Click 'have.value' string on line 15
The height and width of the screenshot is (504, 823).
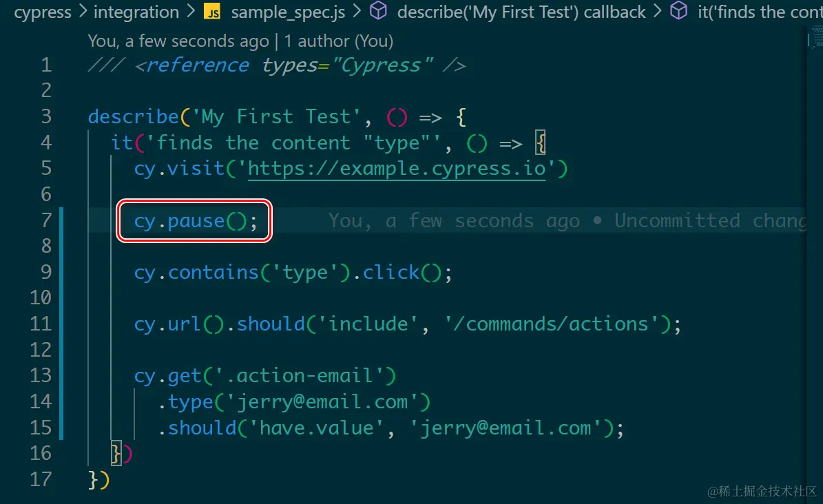(317, 428)
